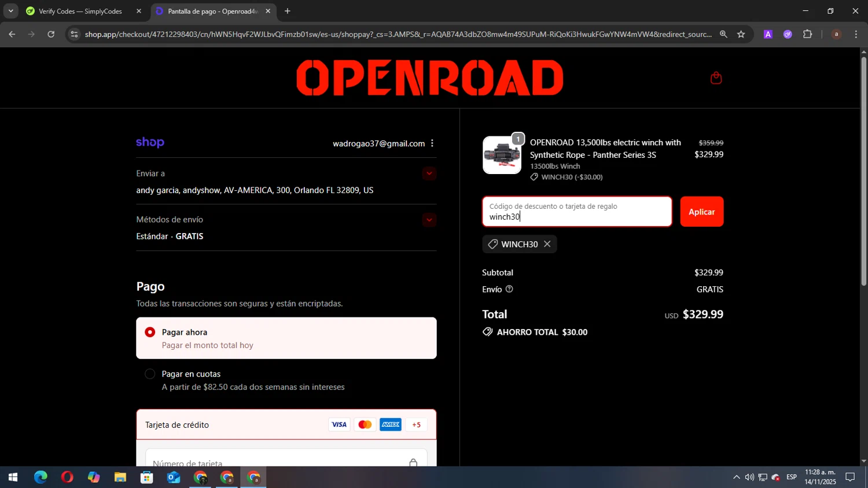The width and height of the screenshot is (868, 488).
Task: Open account options menu beside email
Action: click(x=432, y=143)
